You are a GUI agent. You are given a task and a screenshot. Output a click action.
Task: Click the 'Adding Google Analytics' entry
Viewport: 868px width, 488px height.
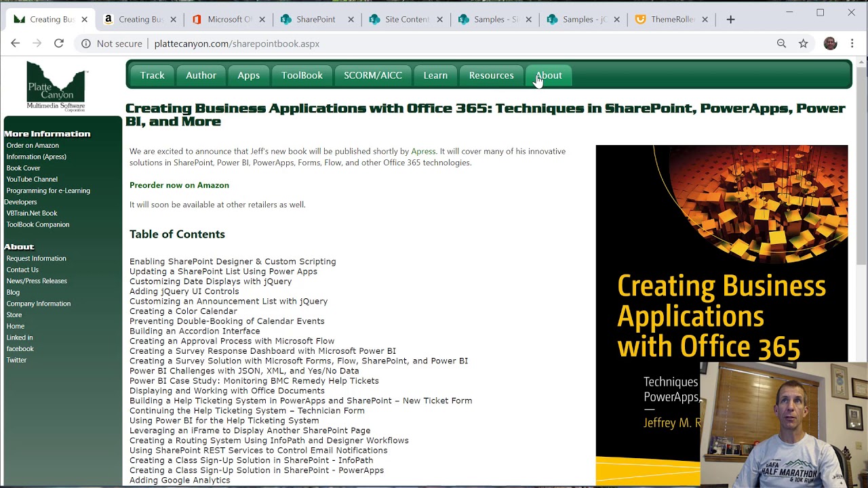[x=180, y=480]
